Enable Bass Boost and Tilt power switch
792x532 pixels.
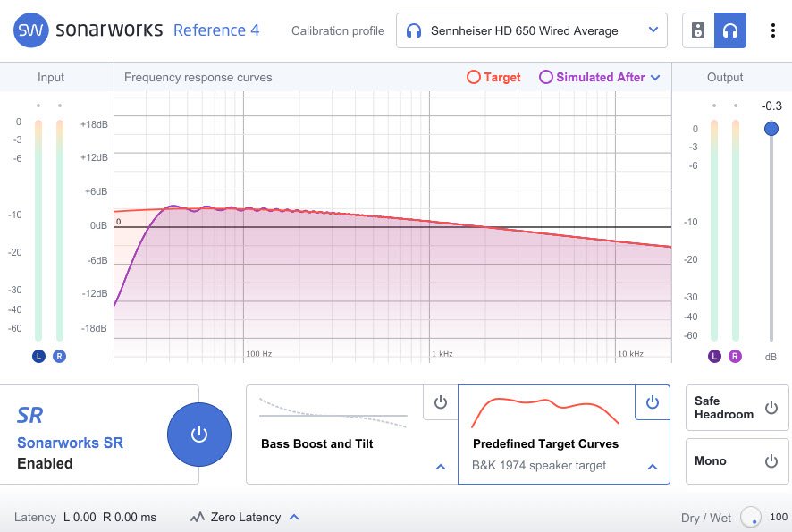[440, 402]
